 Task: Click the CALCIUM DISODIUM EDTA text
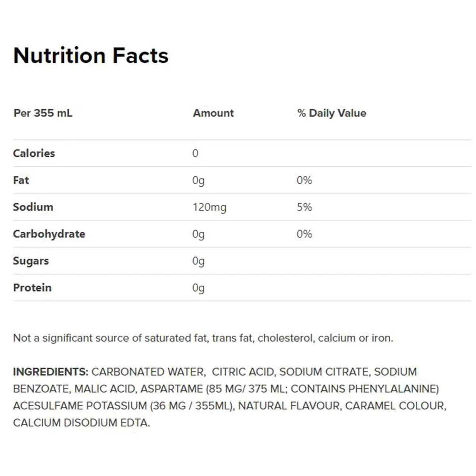81,422
